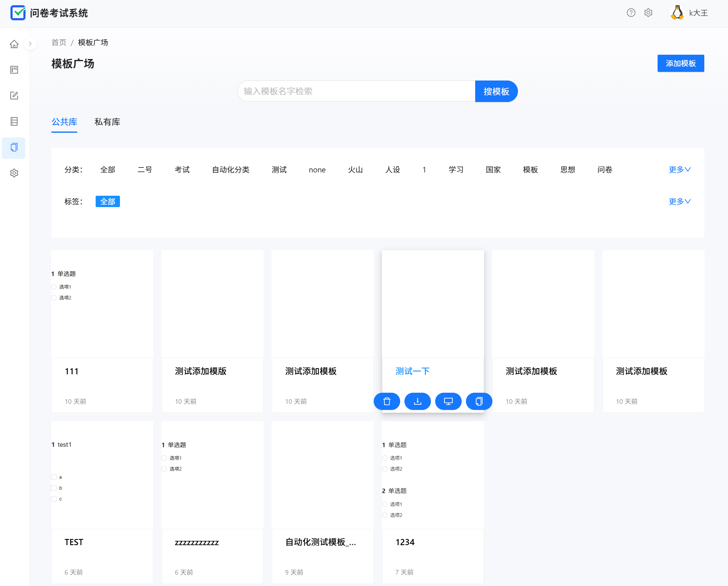Click the 搜模板 search button

(x=496, y=92)
